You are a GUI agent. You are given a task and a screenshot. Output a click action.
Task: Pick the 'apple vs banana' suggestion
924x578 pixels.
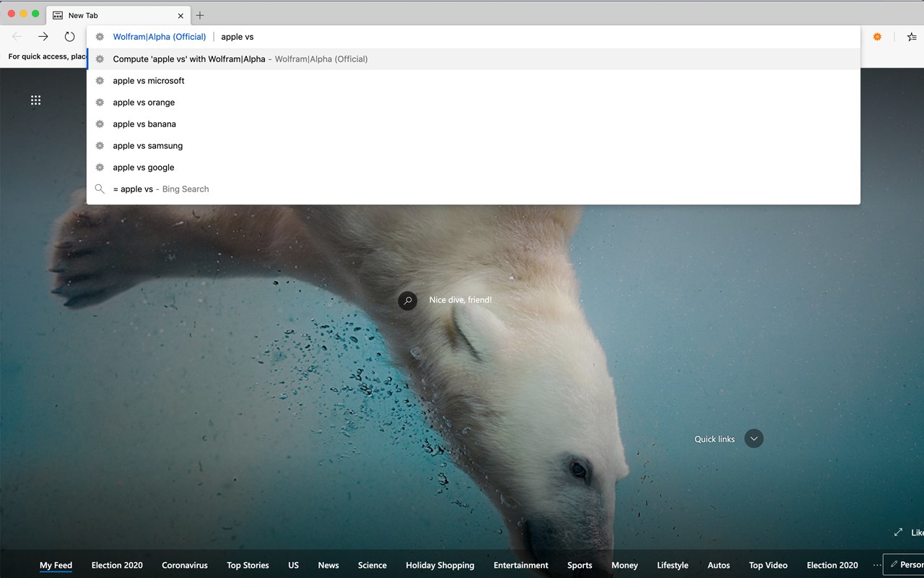click(x=474, y=124)
